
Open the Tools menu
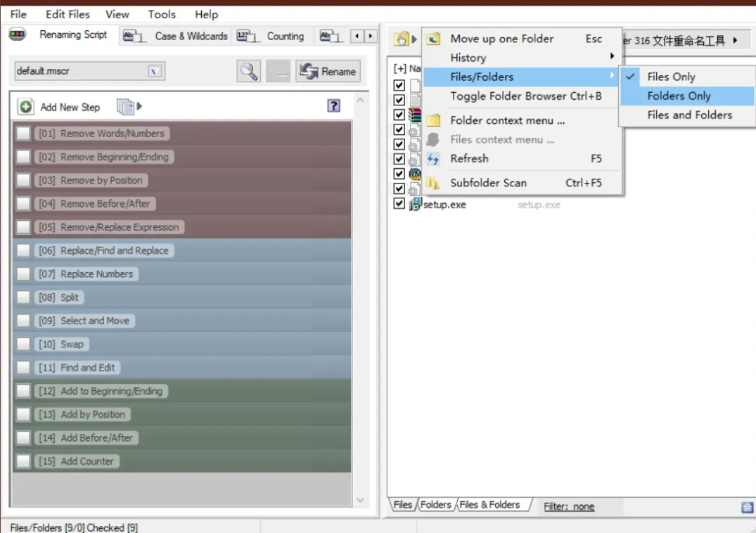click(162, 15)
